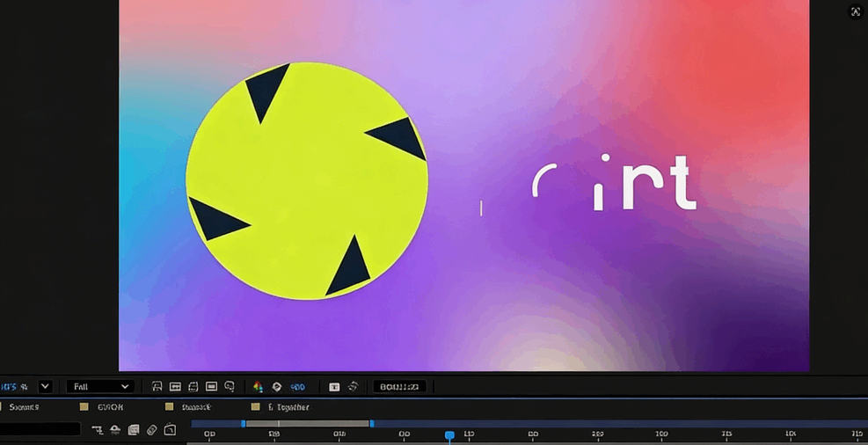Click the fast previews icon
868x445 pixels.
(157, 387)
